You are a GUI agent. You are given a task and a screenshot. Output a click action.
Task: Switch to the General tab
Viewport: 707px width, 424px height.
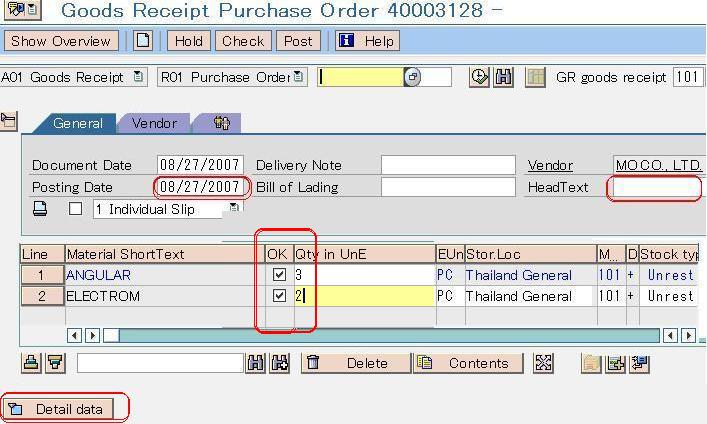coord(78,123)
